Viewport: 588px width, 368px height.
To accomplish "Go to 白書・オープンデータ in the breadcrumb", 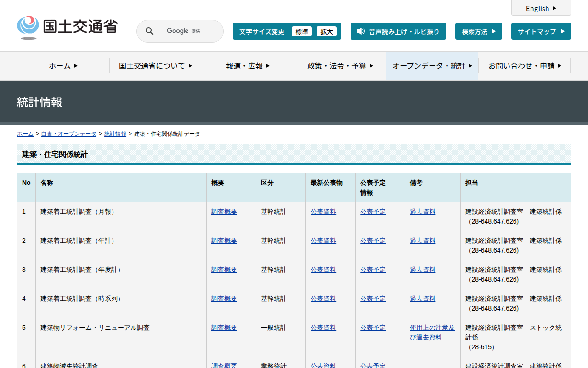I will point(69,134).
